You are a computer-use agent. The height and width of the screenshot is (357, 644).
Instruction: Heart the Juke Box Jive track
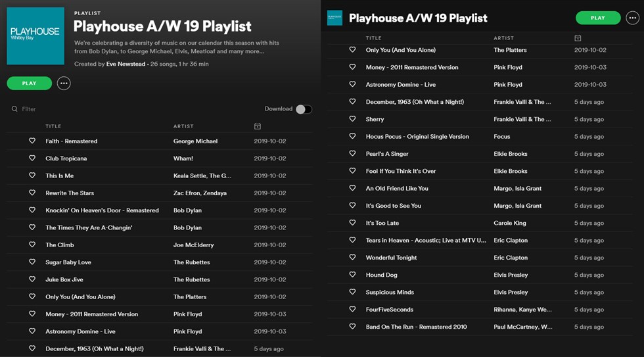point(32,279)
